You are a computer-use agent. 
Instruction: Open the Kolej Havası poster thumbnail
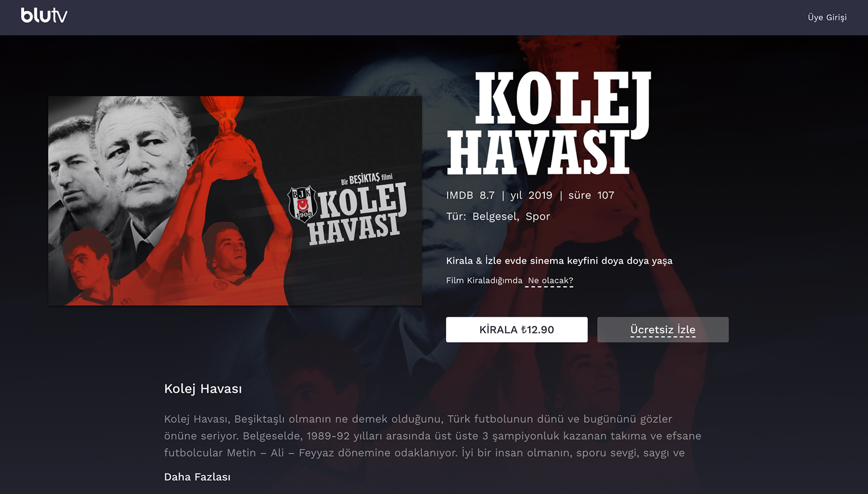235,200
